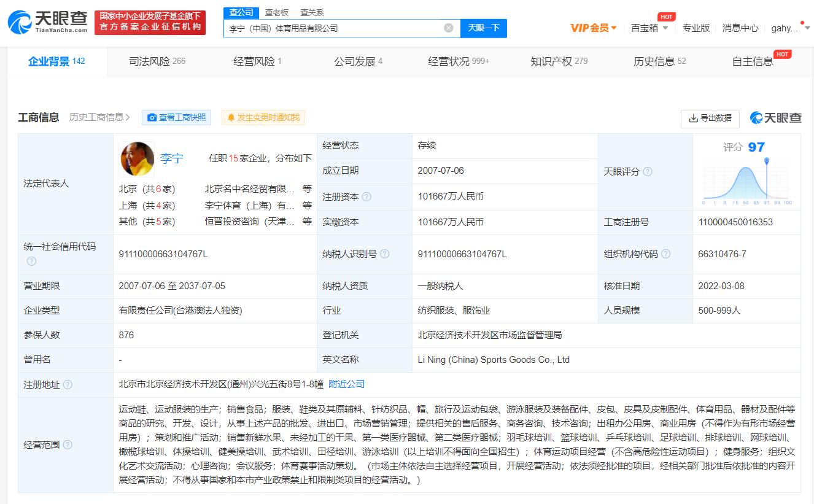
Task: Click the TianYanCha logo at top left
Action: [48, 23]
